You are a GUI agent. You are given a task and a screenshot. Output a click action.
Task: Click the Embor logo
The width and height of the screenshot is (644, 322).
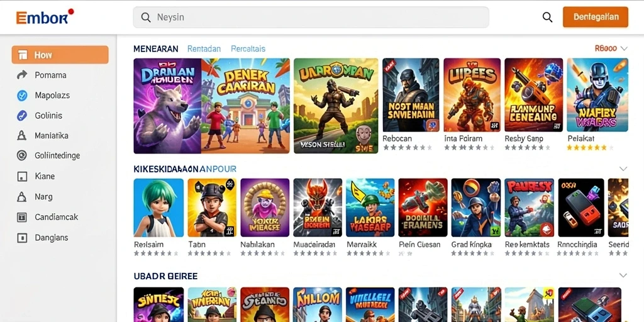pos(45,17)
